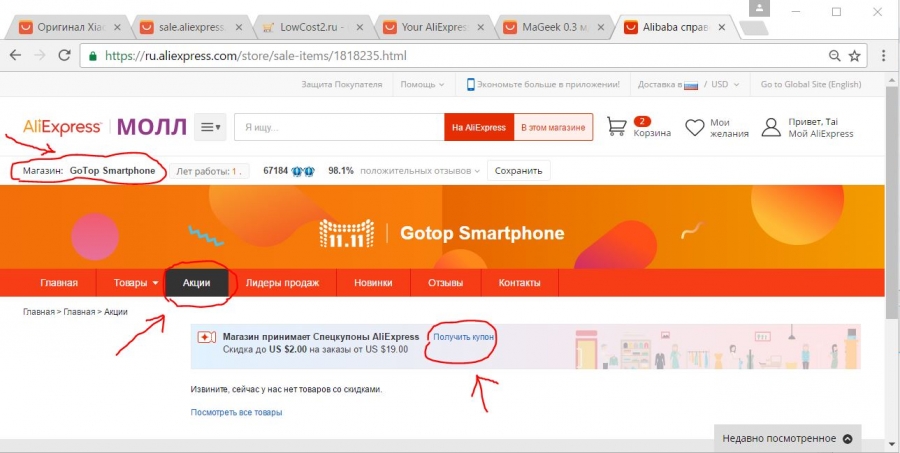Screen dimensions: 900x453
Task: Click the Посмотреть все товары link
Action: pos(236,412)
